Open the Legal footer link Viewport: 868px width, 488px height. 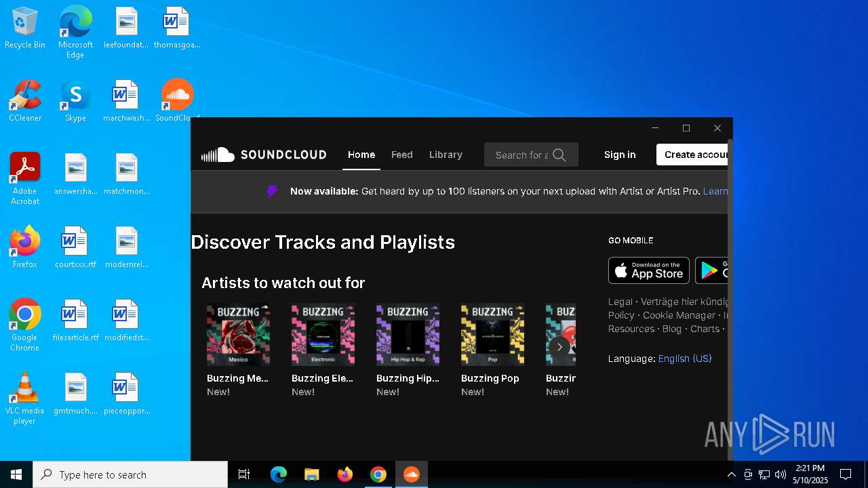point(620,302)
